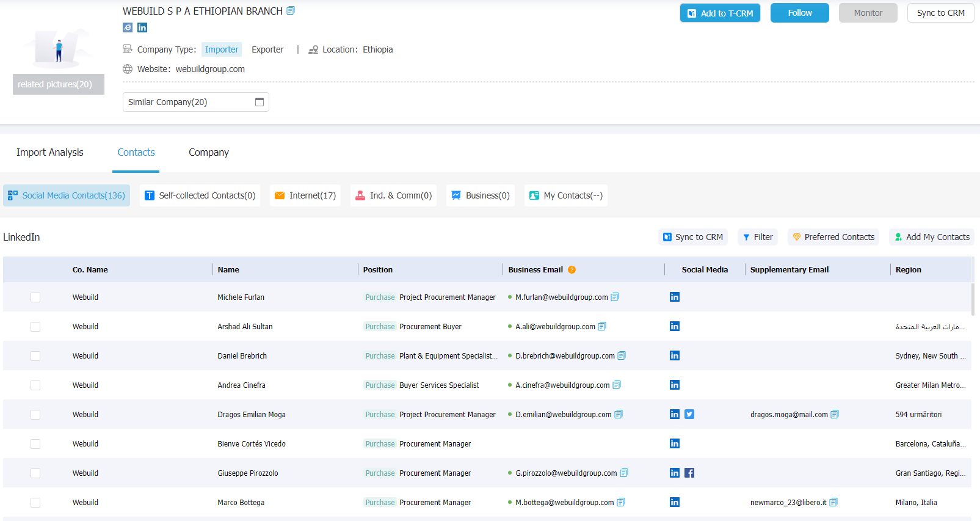The width and height of the screenshot is (980, 521).
Task: Click Add My Contacts
Action: click(x=932, y=237)
